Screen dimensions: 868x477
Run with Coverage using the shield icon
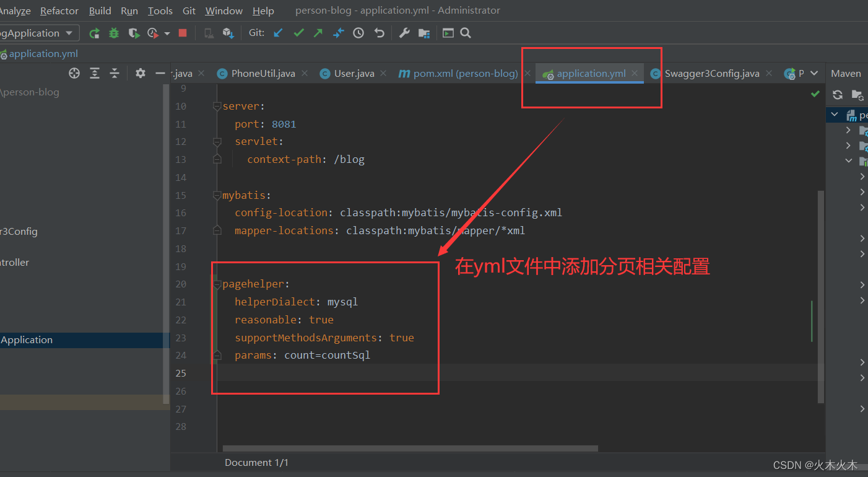coord(134,33)
